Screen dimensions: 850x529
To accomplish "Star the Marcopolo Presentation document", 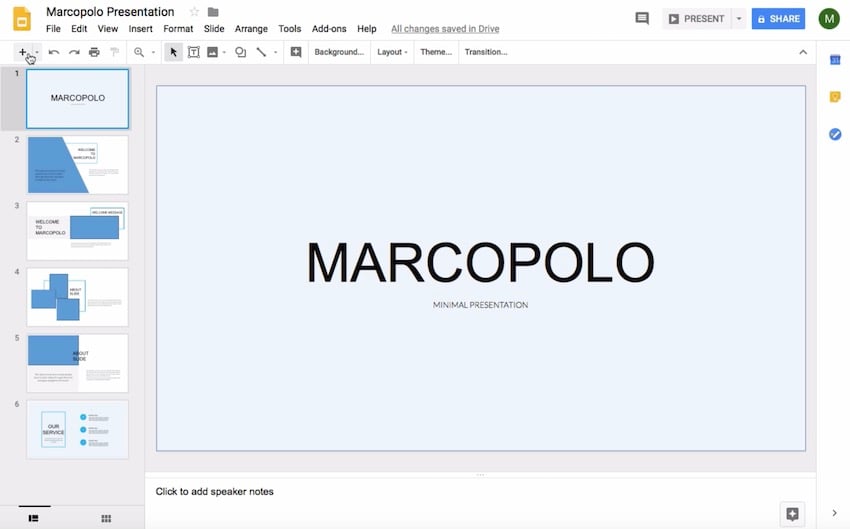I will 194,12.
